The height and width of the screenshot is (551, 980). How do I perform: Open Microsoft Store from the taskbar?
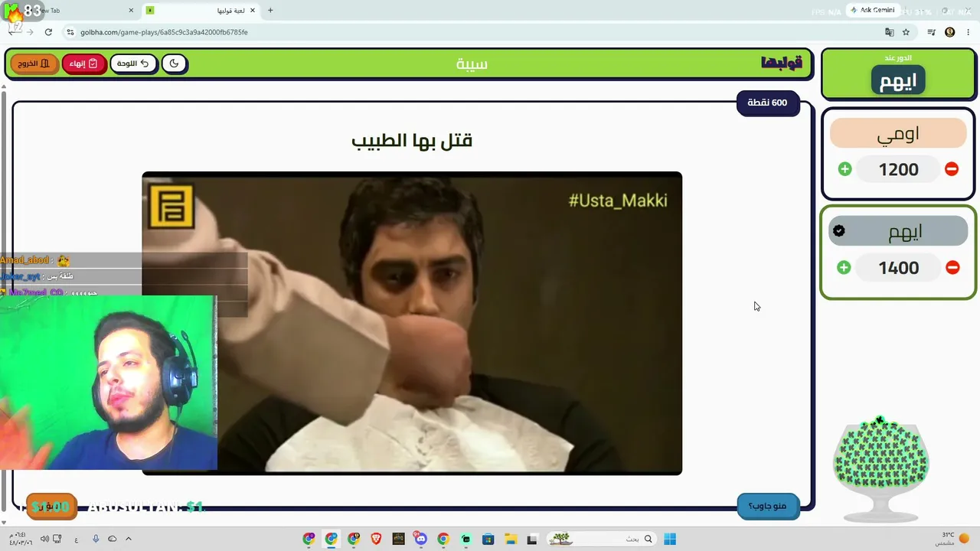pos(488,539)
